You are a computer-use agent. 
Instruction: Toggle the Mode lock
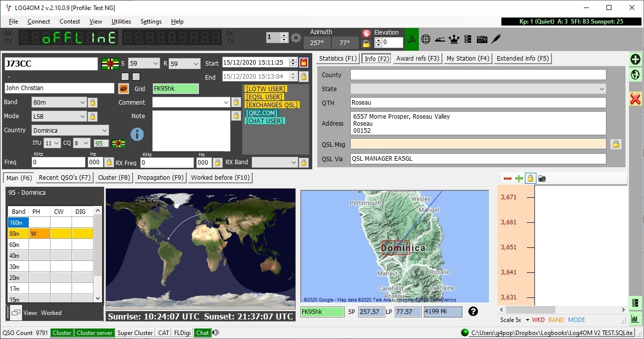[x=93, y=116]
